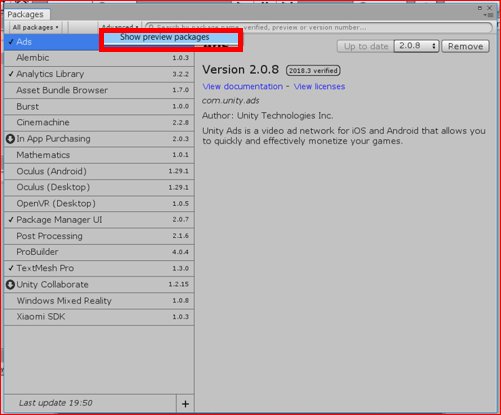Viewport: 501px width, 415px height.
Task: Click the com.unity.ads package name
Action: (230, 101)
